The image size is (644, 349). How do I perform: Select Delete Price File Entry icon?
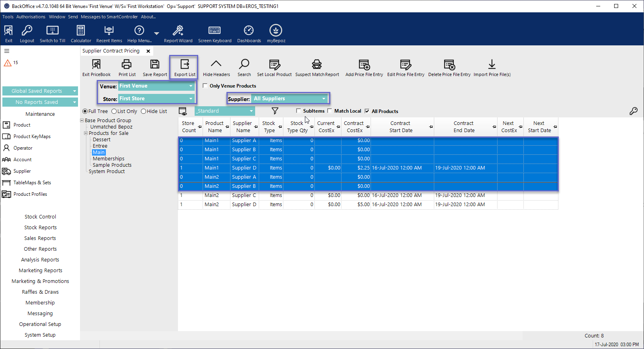pos(449,65)
